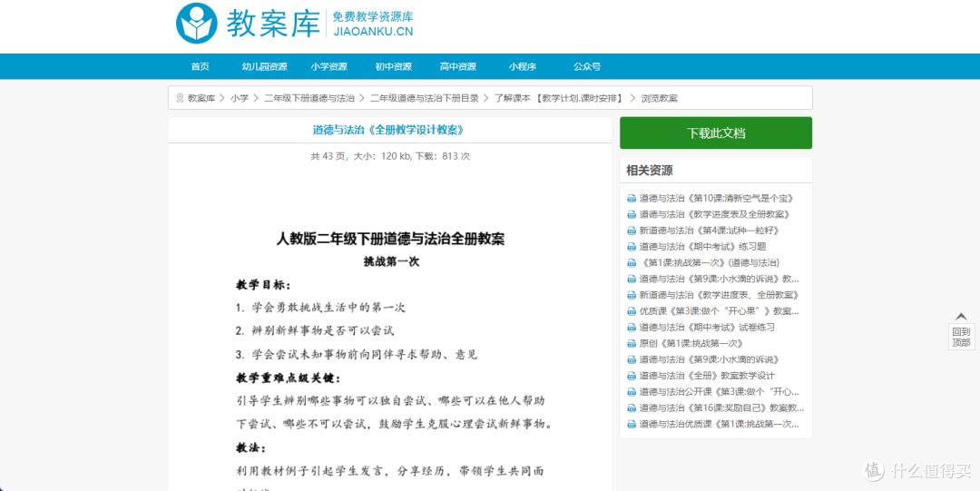Click the back-to-top up arrow icon
980x491 pixels.
961,317
